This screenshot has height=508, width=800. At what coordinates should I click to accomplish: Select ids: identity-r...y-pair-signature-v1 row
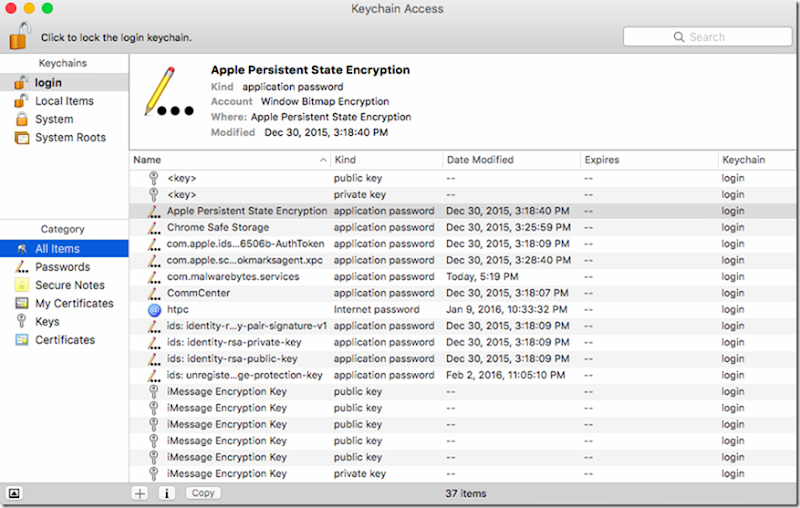(463, 326)
